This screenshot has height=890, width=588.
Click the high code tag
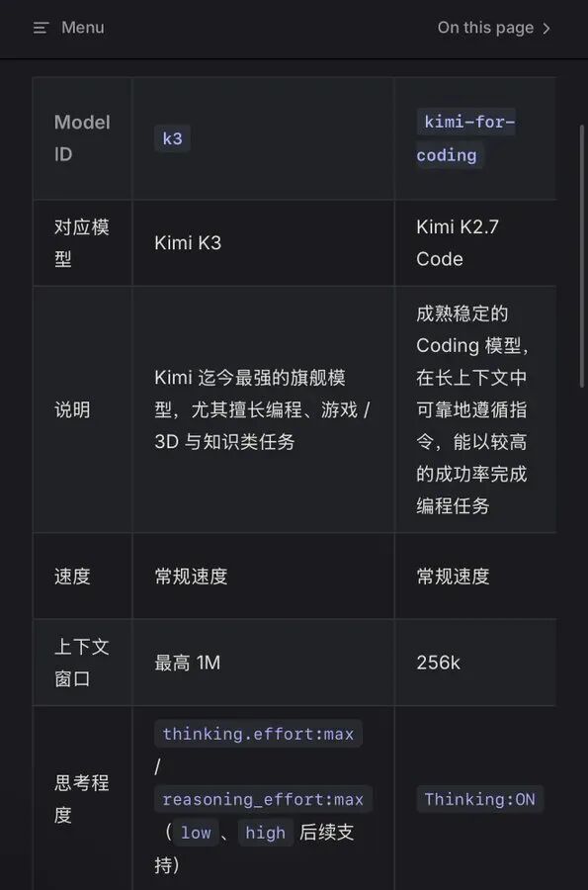(x=266, y=833)
